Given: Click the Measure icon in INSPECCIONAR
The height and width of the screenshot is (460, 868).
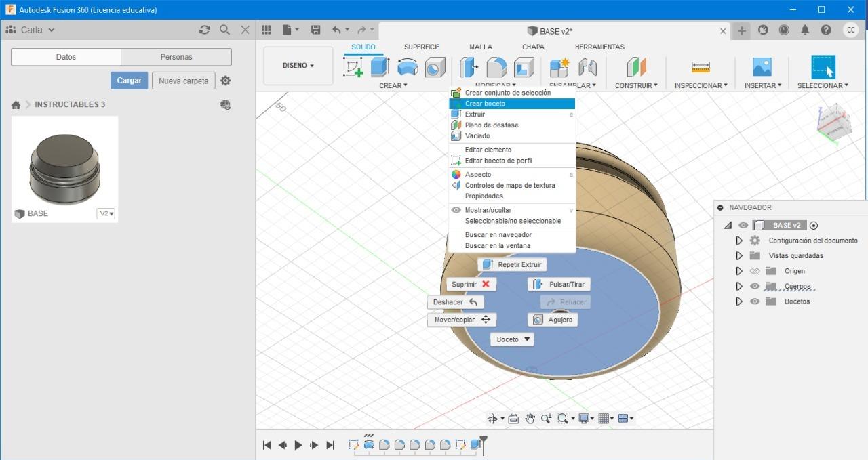Looking at the screenshot, I should click(701, 67).
